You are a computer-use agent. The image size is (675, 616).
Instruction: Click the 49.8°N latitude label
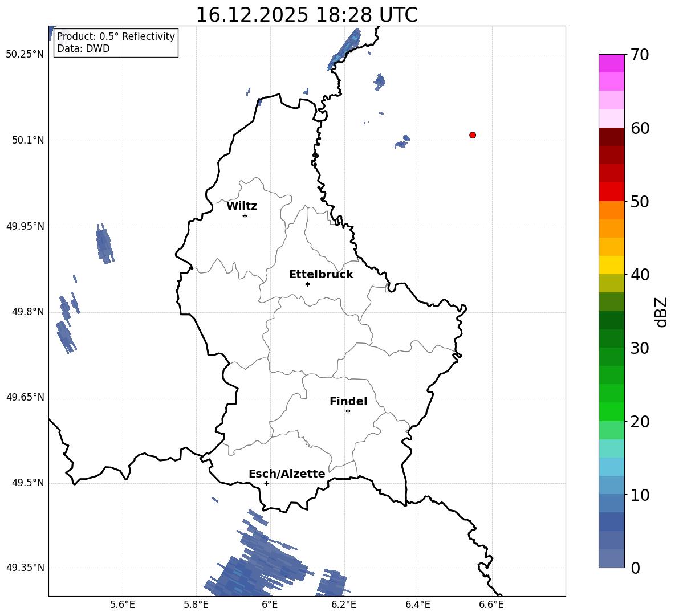28,312
